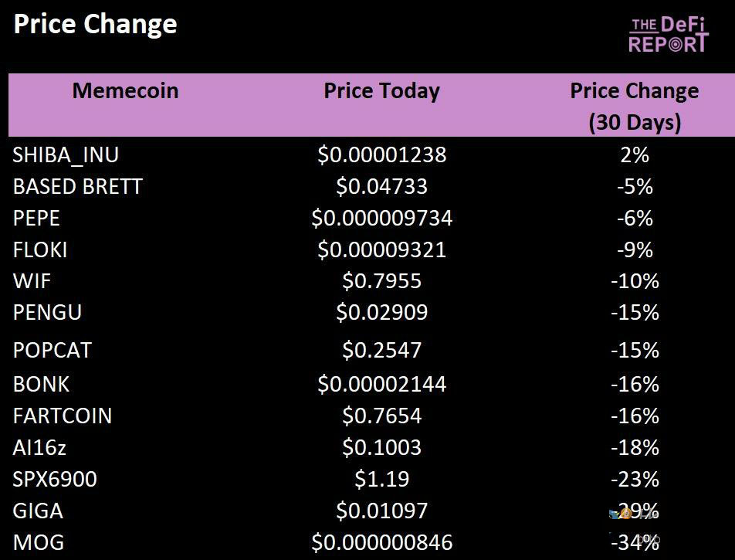Select the FARTCOIN coin name

[x=63, y=416]
